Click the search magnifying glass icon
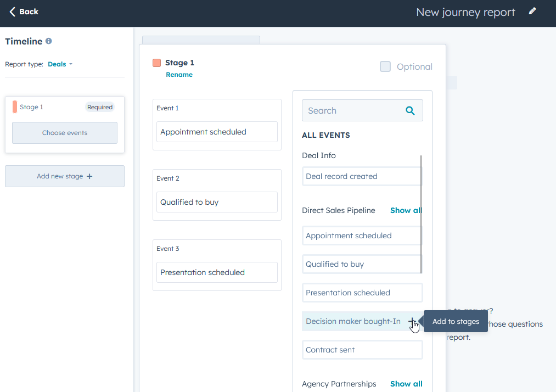Image resolution: width=556 pixels, height=392 pixels. pyautogui.click(x=410, y=110)
